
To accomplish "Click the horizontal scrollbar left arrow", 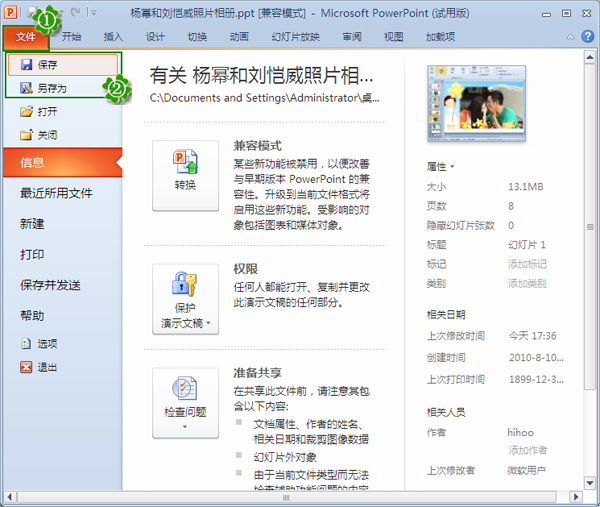I will pyautogui.click(x=10, y=497).
